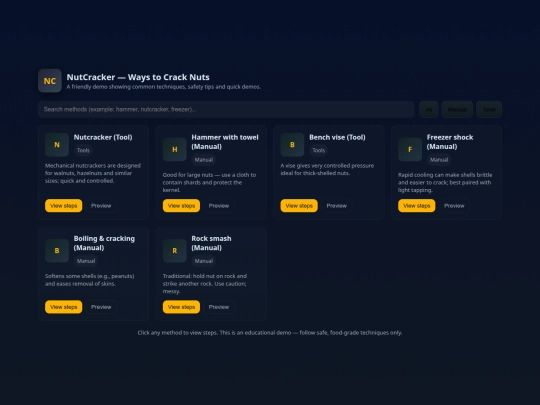This screenshot has height=405, width=540.
Task: Click the Manual tag under Freezer shock
Action: (439, 160)
